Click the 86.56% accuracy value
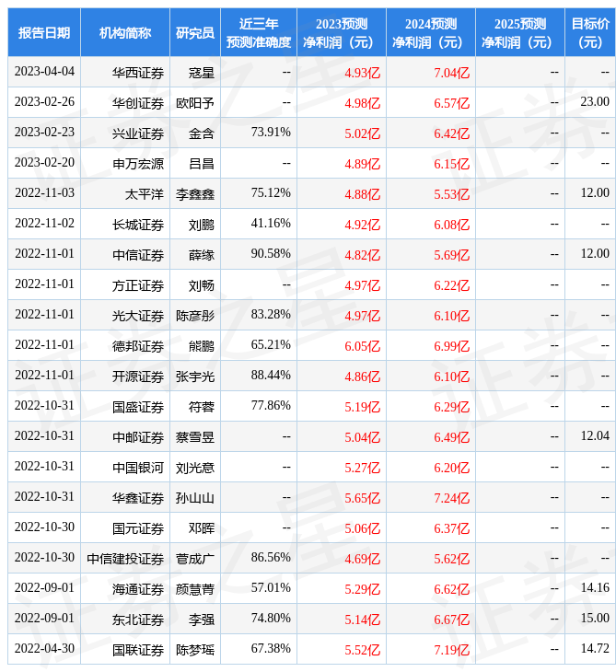This screenshot has width=616, height=672. coord(271,558)
